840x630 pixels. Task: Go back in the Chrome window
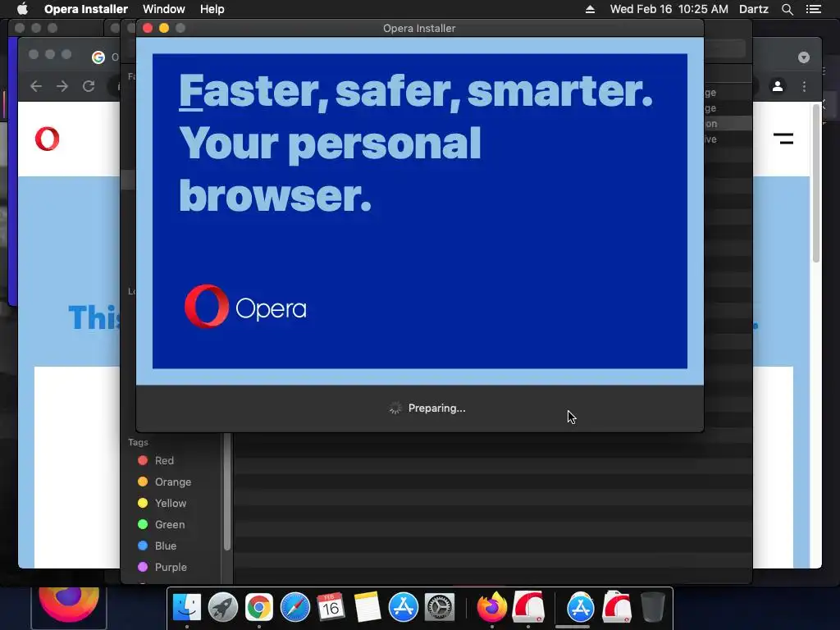(x=36, y=86)
